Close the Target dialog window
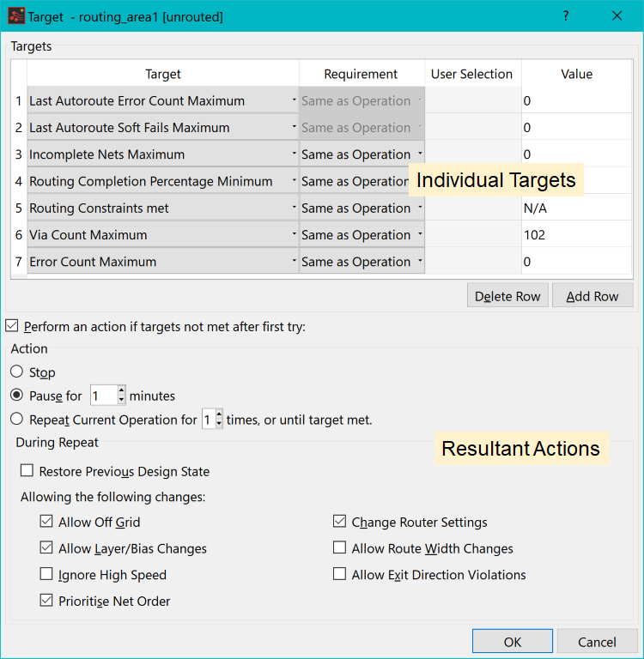The image size is (644, 659). [617, 16]
